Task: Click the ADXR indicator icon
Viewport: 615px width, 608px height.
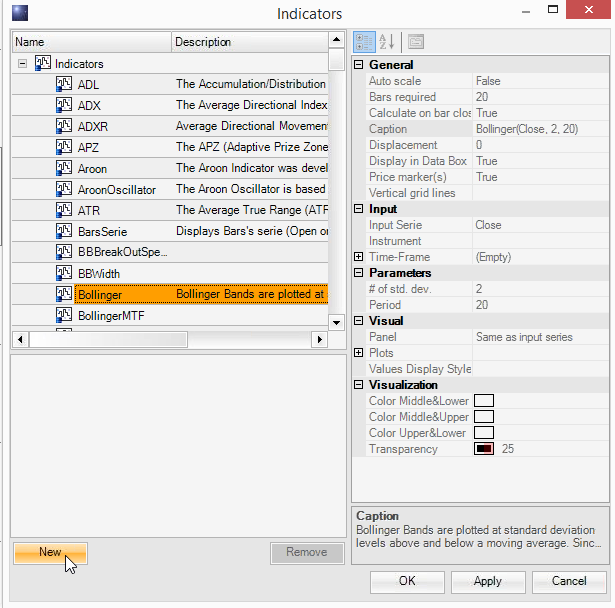Action: (64, 126)
